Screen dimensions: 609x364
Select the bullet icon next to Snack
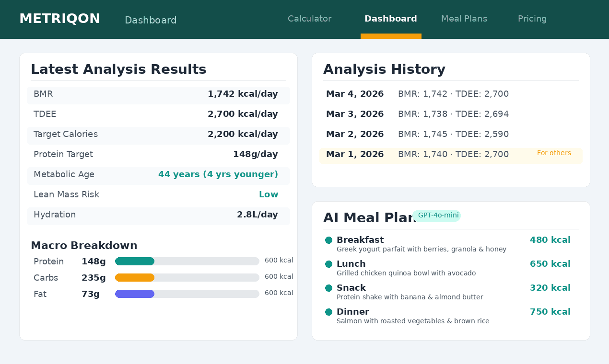coord(328,287)
